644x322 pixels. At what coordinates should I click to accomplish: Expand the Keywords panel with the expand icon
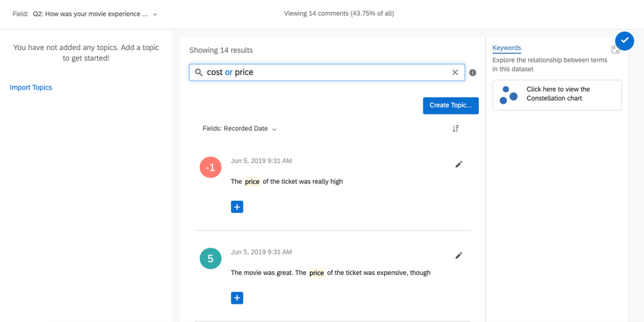[615, 50]
